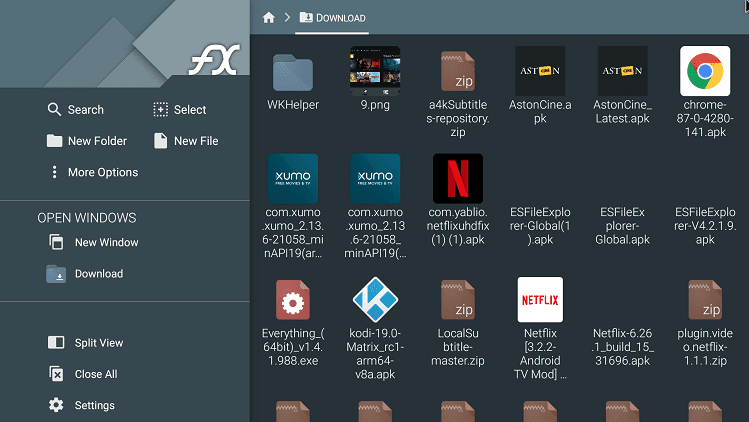The width and height of the screenshot is (749, 422).
Task: Click the Select label
Action: click(x=190, y=109)
